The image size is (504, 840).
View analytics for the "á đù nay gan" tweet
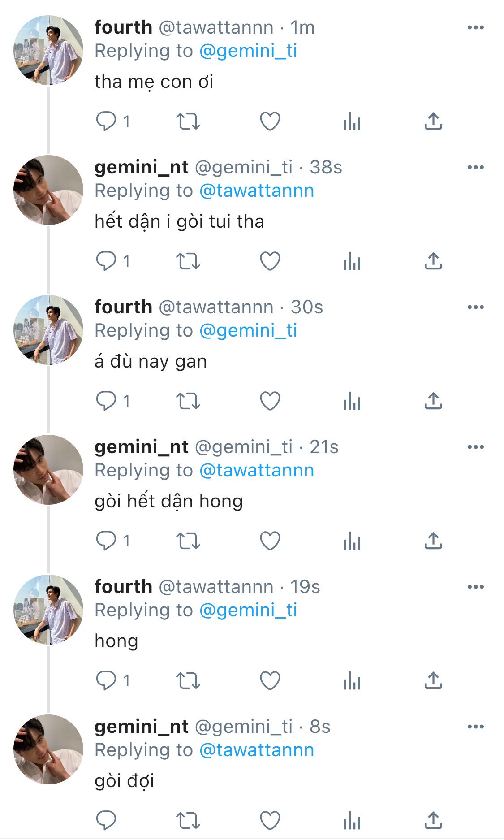pyautogui.click(x=352, y=401)
